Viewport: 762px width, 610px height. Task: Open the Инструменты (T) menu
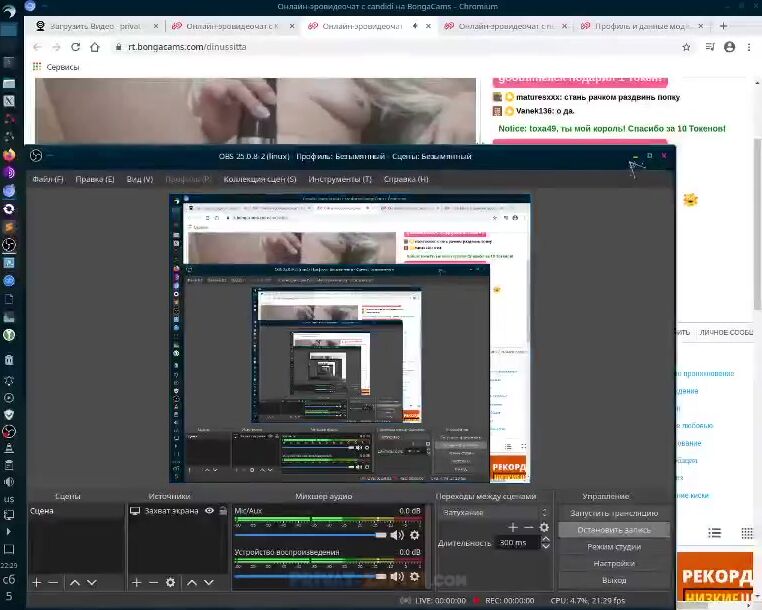(340, 179)
